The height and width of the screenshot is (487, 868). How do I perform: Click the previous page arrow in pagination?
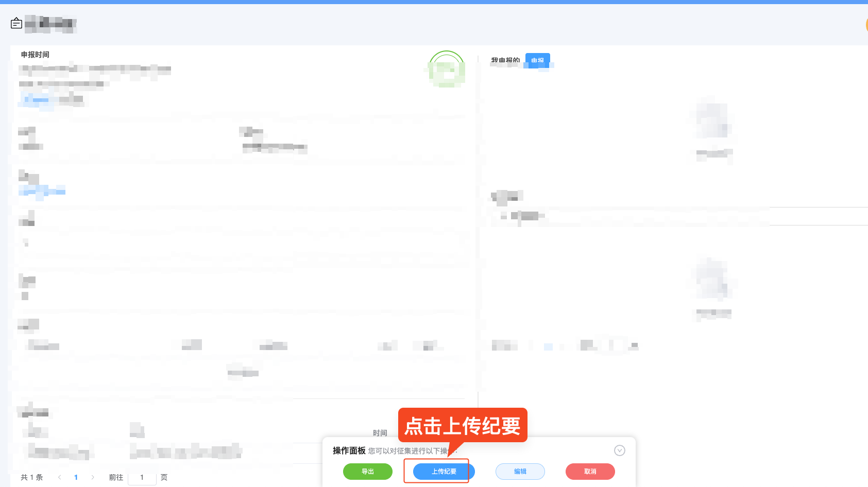pyautogui.click(x=59, y=477)
